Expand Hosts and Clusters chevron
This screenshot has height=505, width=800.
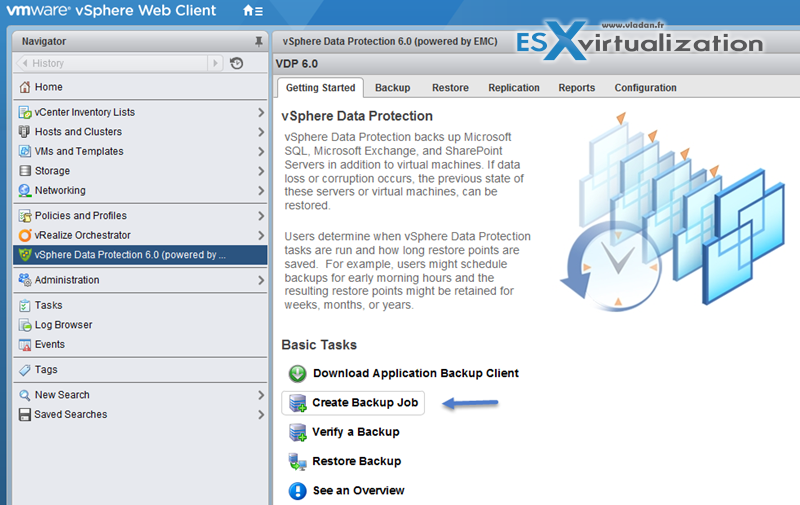[x=261, y=132]
